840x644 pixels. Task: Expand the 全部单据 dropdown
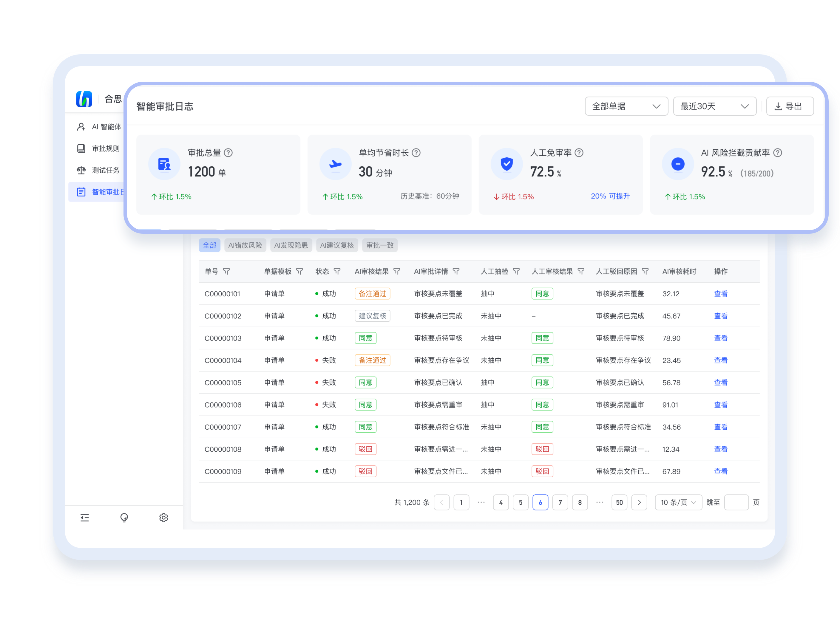coord(626,106)
